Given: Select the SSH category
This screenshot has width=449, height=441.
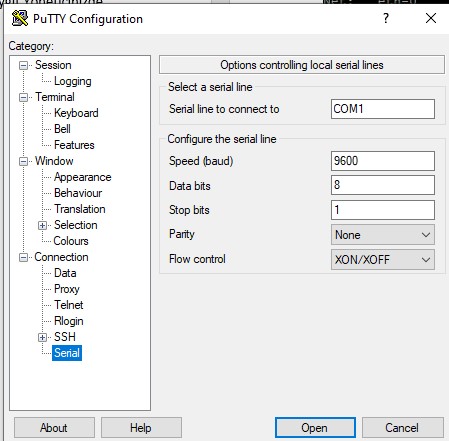Looking at the screenshot, I should (65, 337).
